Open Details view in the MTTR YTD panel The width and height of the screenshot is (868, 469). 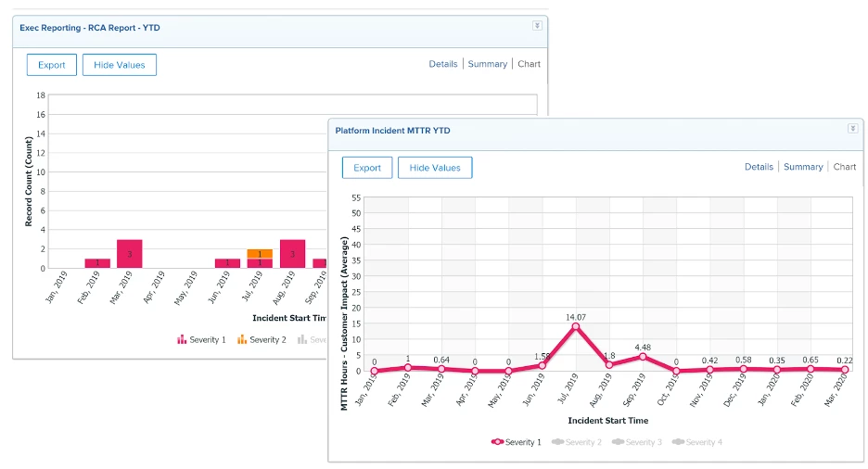(x=759, y=167)
